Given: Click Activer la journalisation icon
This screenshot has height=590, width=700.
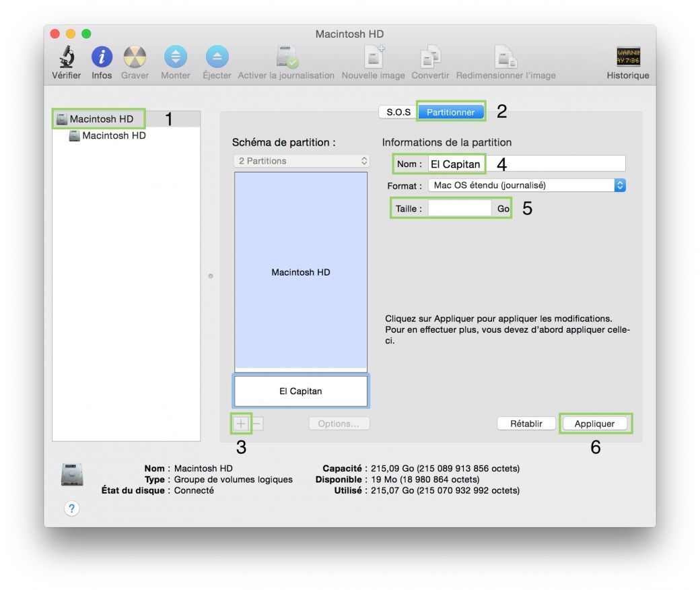Looking at the screenshot, I should pyautogui.click(x=287, y=57).
